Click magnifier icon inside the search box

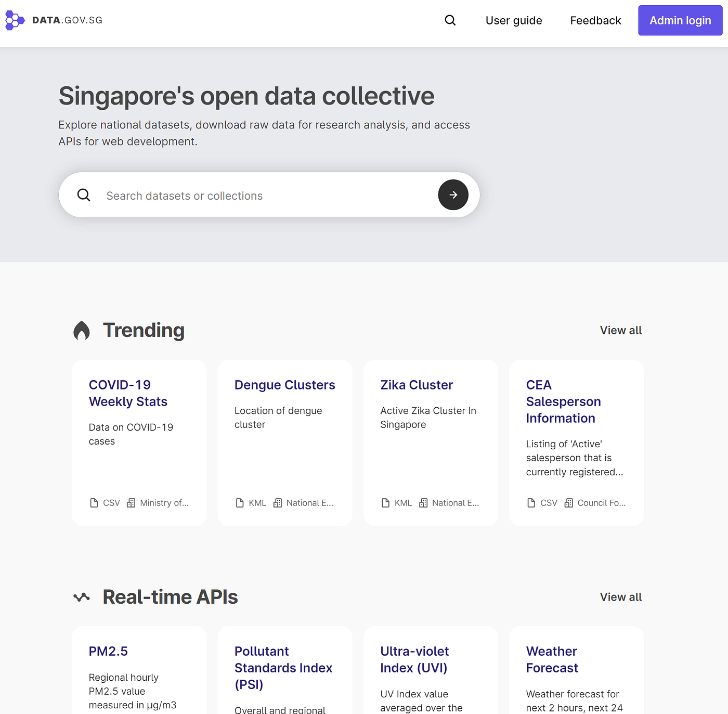[x=84, y=195]
